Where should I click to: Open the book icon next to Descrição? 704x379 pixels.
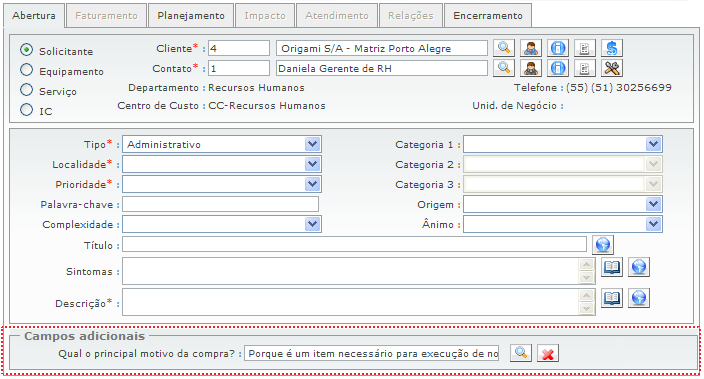point(612,298)
